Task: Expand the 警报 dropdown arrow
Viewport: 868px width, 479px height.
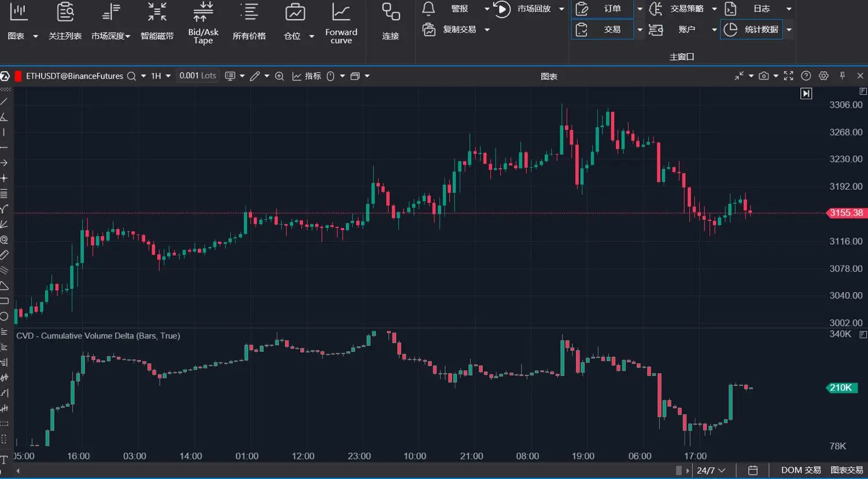Action: (x=487, y=9)
